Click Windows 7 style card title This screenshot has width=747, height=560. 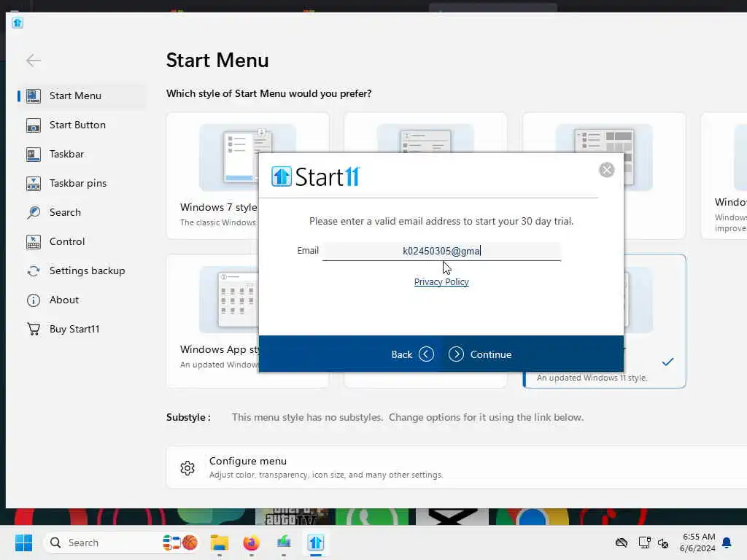(219, 207)
